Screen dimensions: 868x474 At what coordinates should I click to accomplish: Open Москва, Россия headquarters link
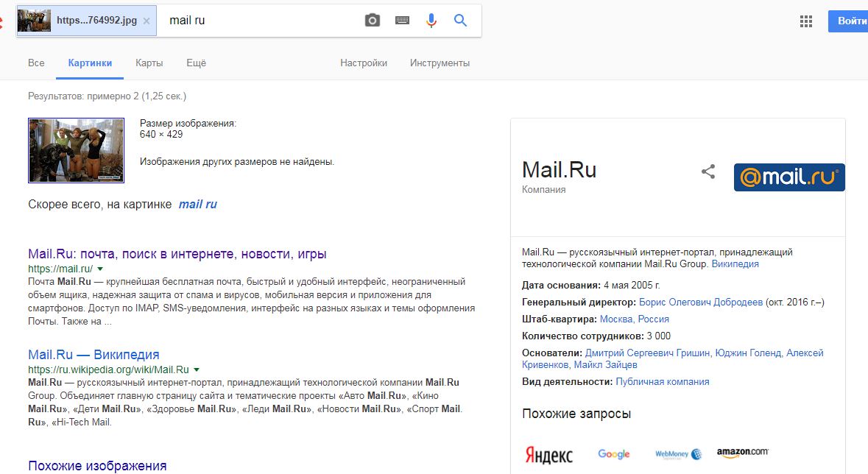[635, 319]
